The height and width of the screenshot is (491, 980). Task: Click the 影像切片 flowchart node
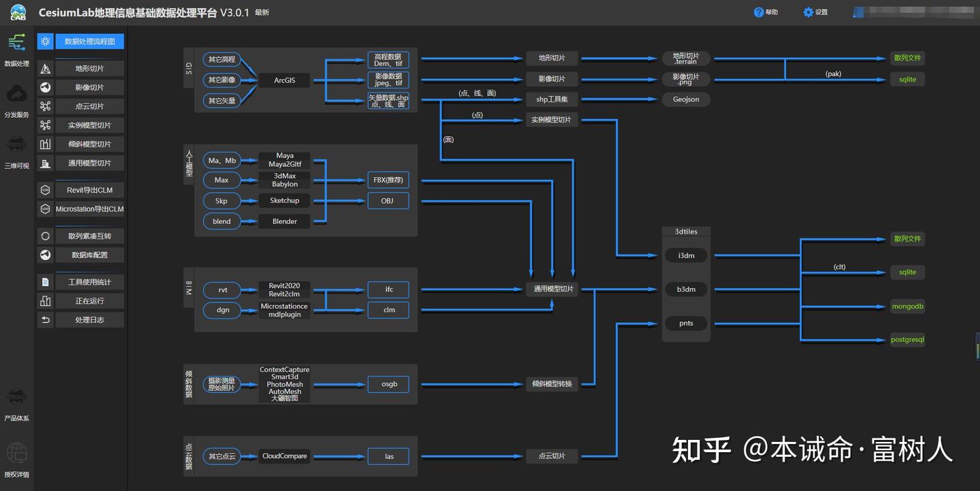[552, 79]
